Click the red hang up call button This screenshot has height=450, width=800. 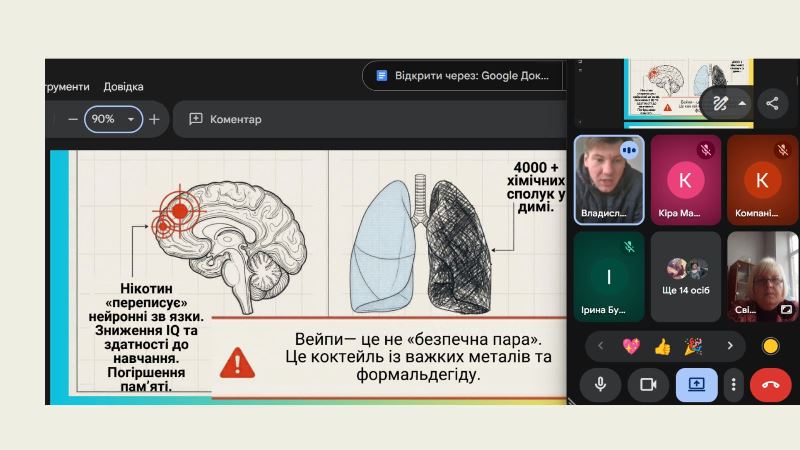[x=770, y=384]
